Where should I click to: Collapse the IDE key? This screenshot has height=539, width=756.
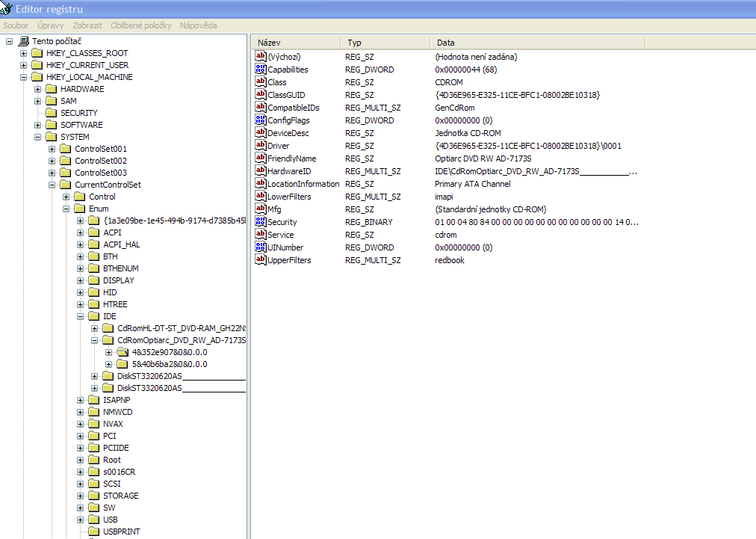click(x=80, y=316)
